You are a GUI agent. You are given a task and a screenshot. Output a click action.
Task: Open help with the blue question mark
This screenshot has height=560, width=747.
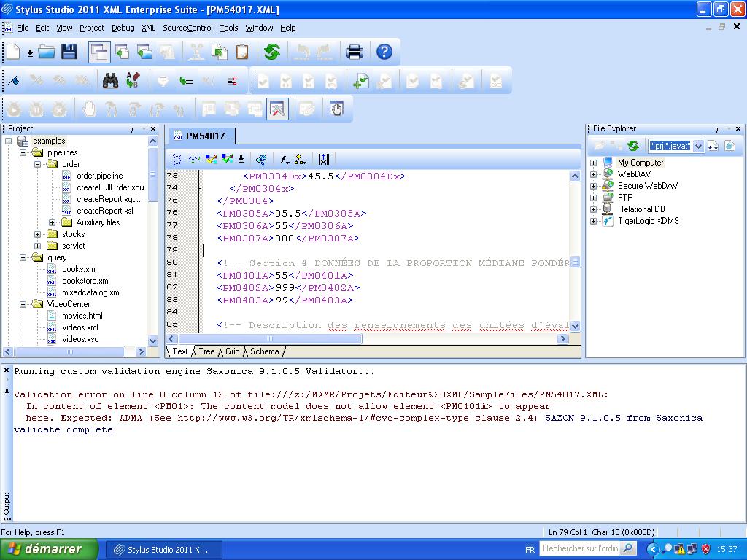[384, 52]
